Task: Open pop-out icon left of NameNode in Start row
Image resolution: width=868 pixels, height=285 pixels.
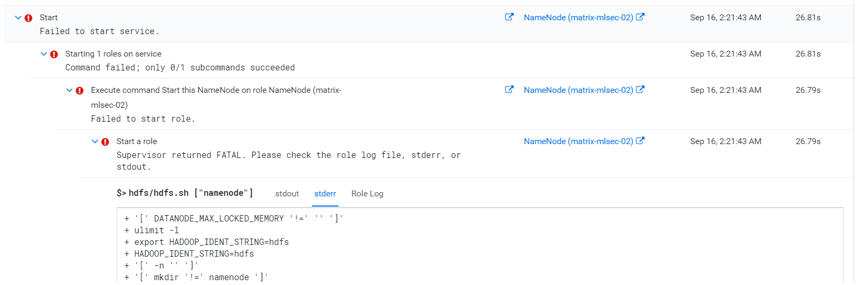Action: pos(509,17)
